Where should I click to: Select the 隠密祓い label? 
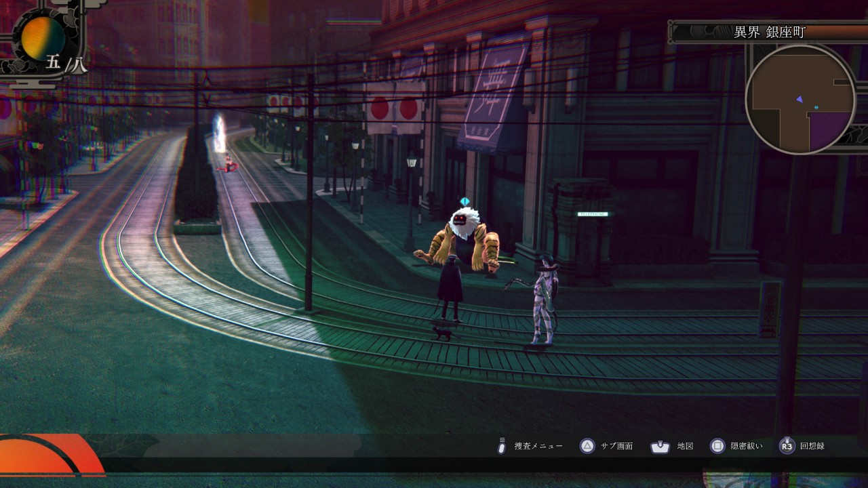747,446
